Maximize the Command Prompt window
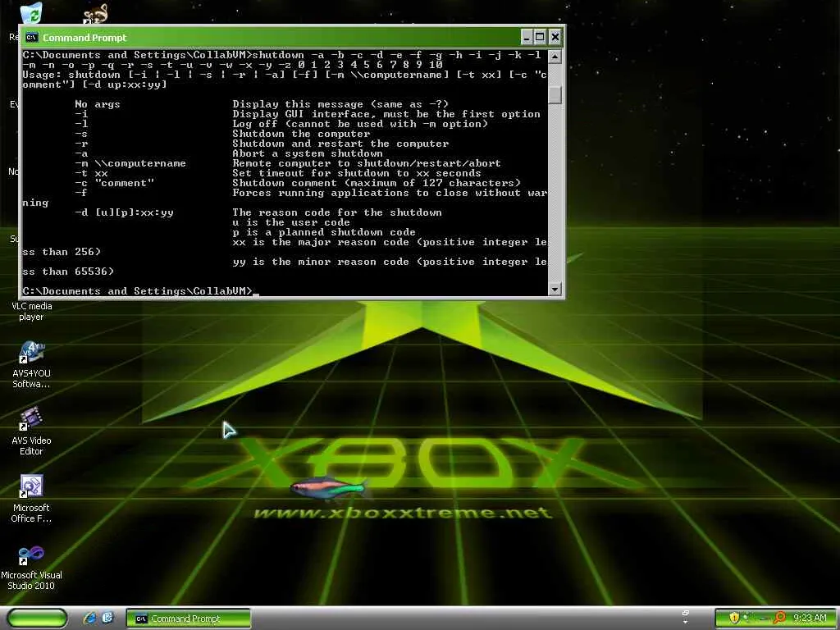Screen dimensions: 840x630 coord(540,37)
